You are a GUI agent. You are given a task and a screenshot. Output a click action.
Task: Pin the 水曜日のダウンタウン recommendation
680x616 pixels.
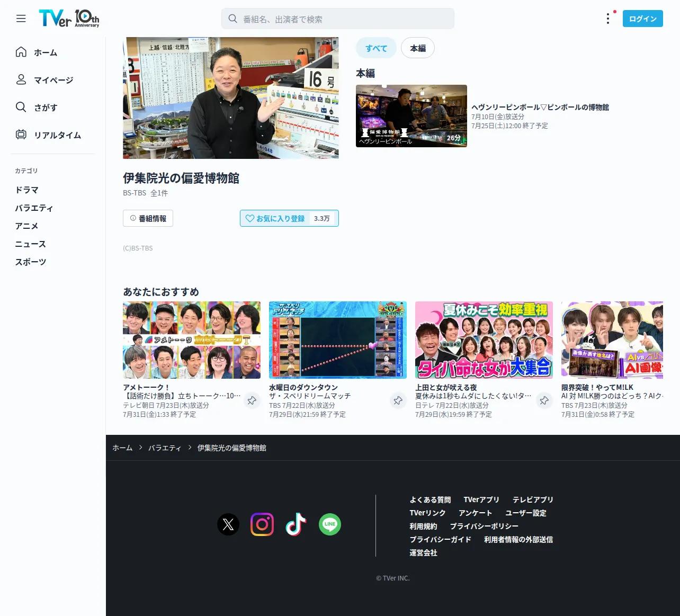coord(398,400)
